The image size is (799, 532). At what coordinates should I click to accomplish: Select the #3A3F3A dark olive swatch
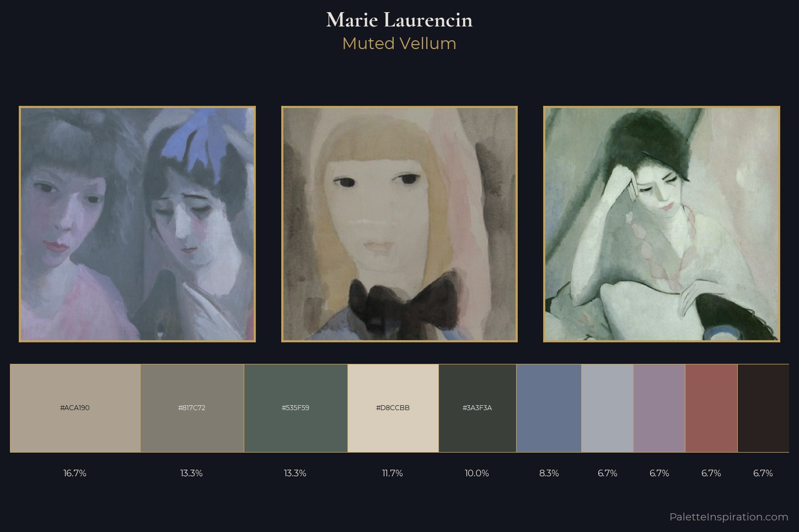click(x=478, y=408)
